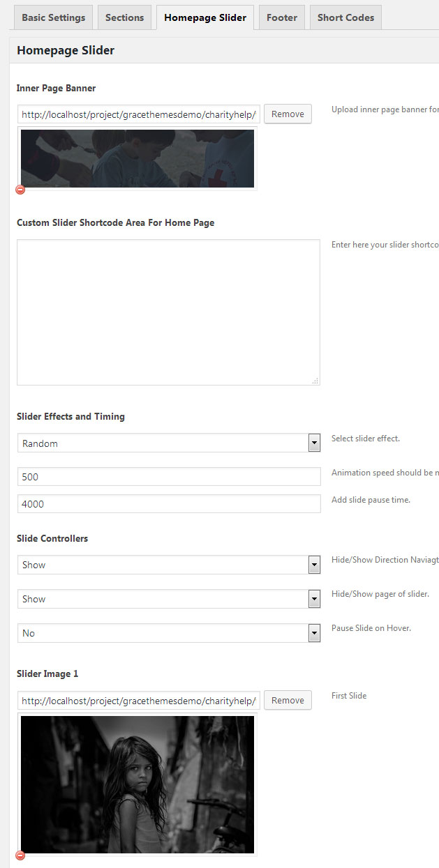Click the shortcode textarea resize handle
The width and height of the screenshot is (439, 868).
point(315,381)
